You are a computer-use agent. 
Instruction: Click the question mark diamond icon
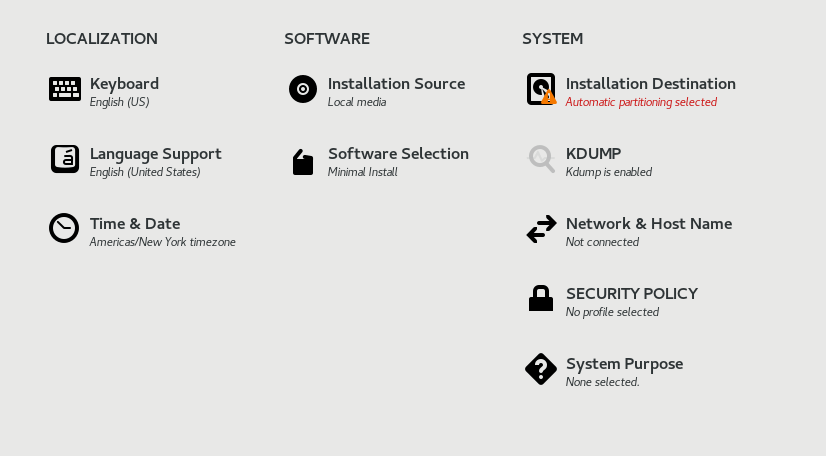click(541, 369)
